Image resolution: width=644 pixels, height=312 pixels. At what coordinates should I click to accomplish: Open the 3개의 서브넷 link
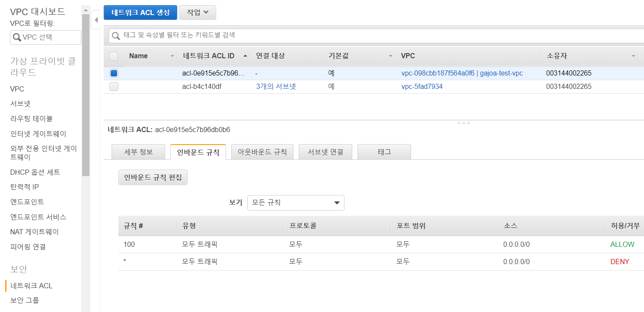click(276, 87)
